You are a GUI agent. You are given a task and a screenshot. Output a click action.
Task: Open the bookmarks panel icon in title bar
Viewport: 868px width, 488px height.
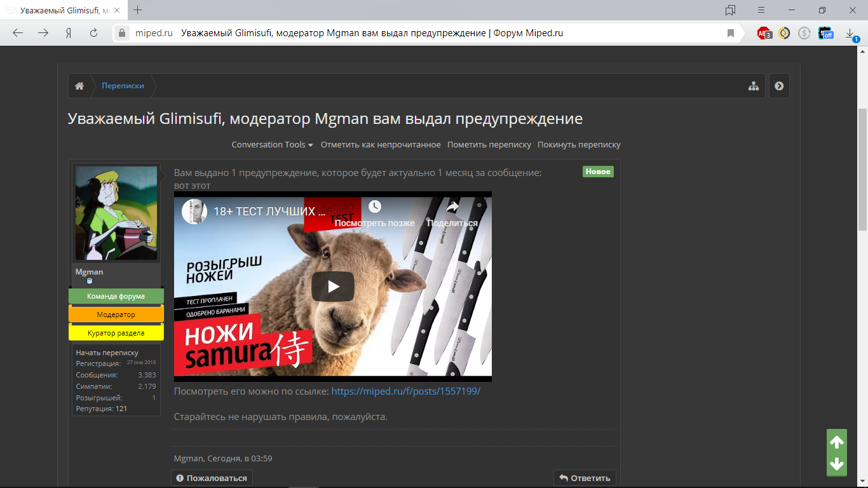tap(730, 10)
